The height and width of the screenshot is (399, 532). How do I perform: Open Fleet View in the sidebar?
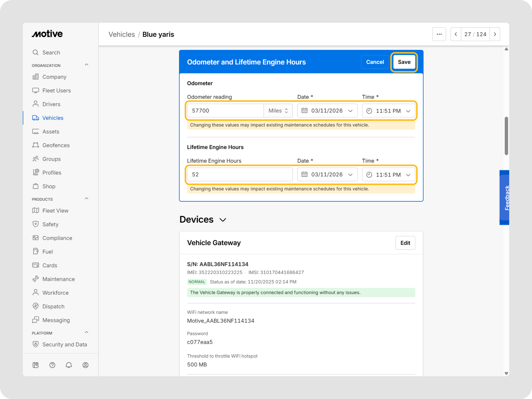55,211
